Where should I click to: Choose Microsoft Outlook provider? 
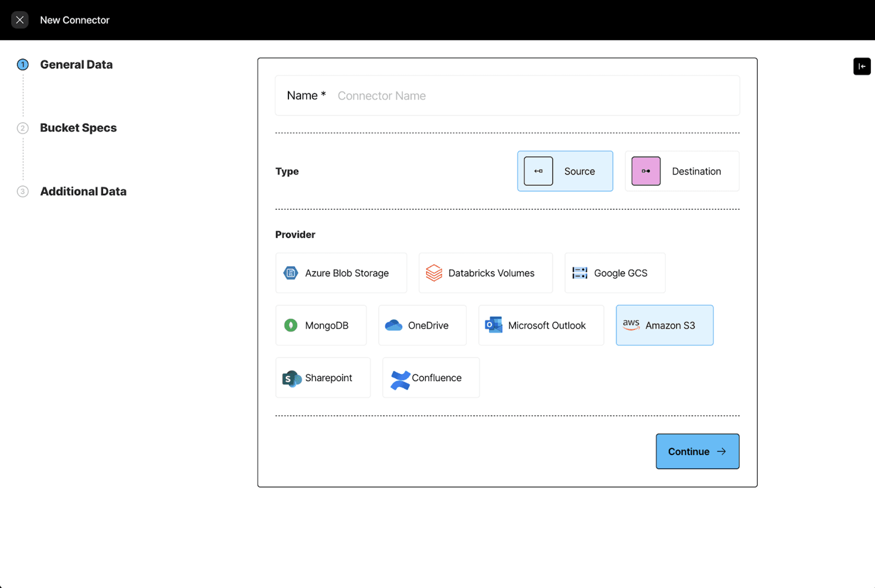click(541, 325)
